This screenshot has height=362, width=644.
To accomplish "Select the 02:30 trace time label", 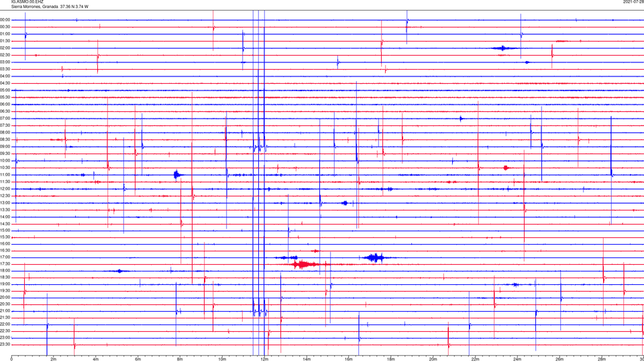I will click(5, 55).
